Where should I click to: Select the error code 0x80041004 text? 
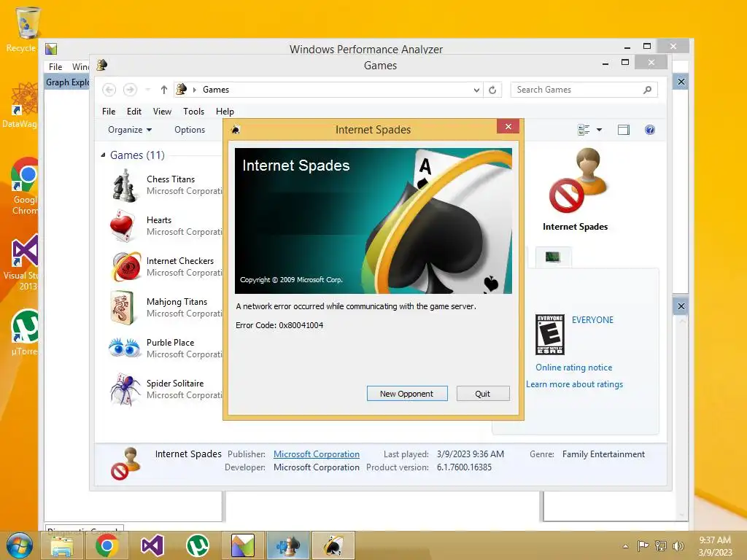tap(301, 325)
